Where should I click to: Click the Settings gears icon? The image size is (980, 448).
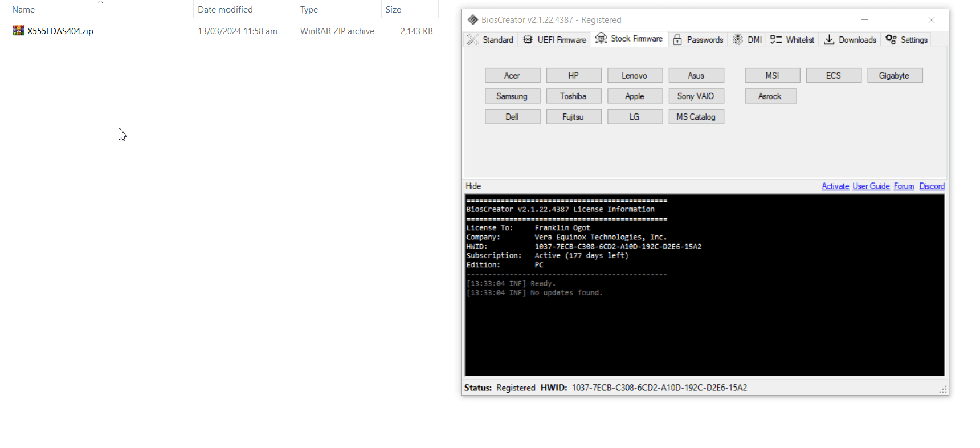coord(891,39)
